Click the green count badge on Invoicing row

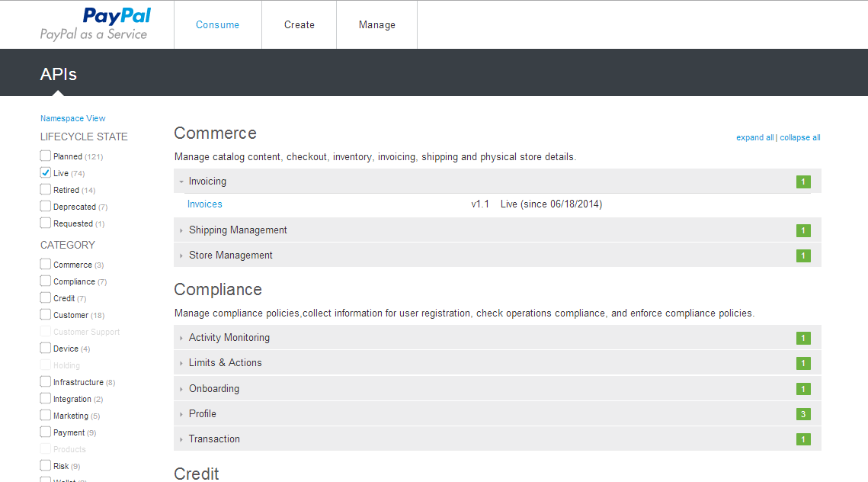click(803, 182)
